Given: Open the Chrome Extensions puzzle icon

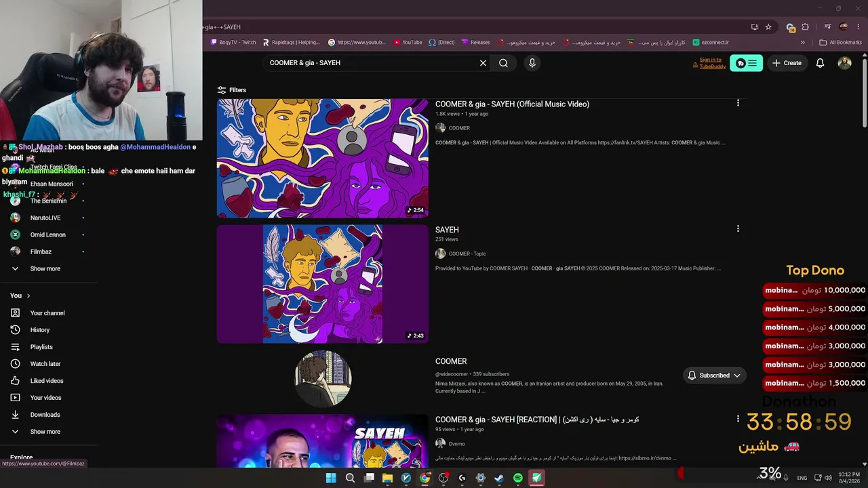Looking at the screenshot, I should coord(806,27).
